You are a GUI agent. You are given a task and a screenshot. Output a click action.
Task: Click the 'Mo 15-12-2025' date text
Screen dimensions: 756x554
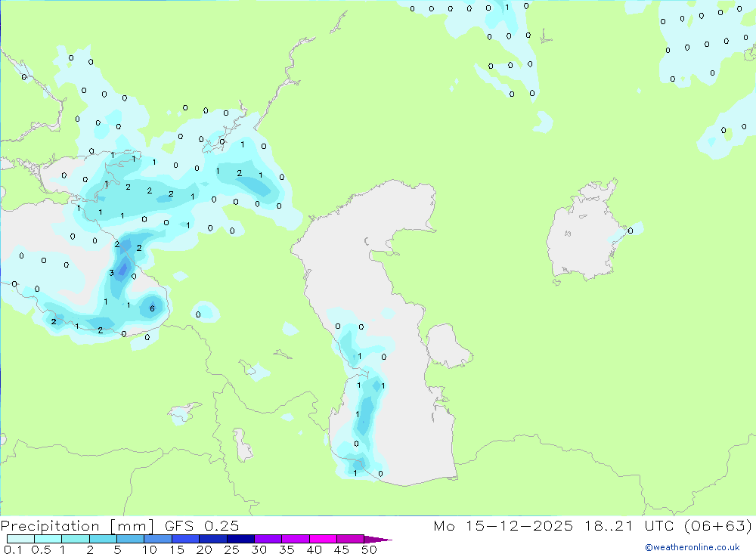(x=503, y=525)
